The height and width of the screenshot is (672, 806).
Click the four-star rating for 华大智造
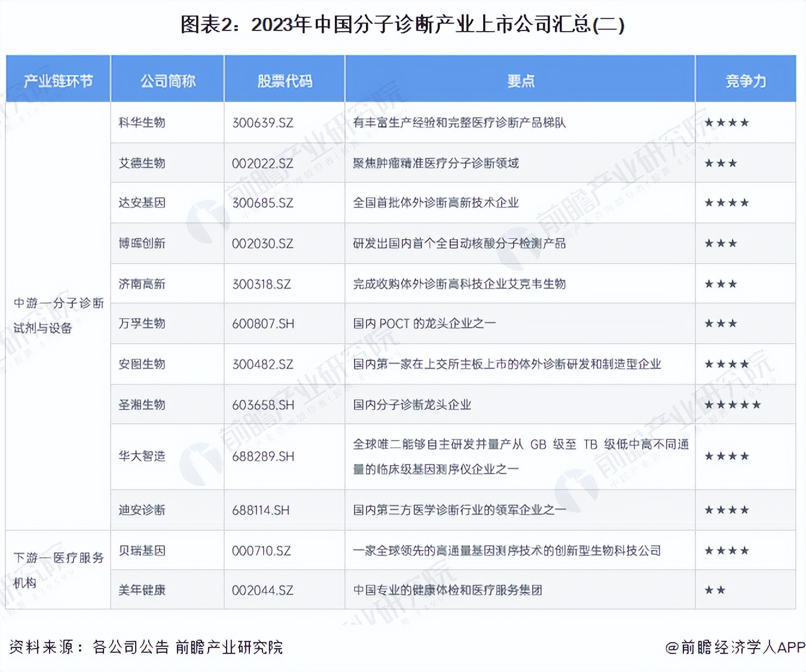click(x=726, y=456)
